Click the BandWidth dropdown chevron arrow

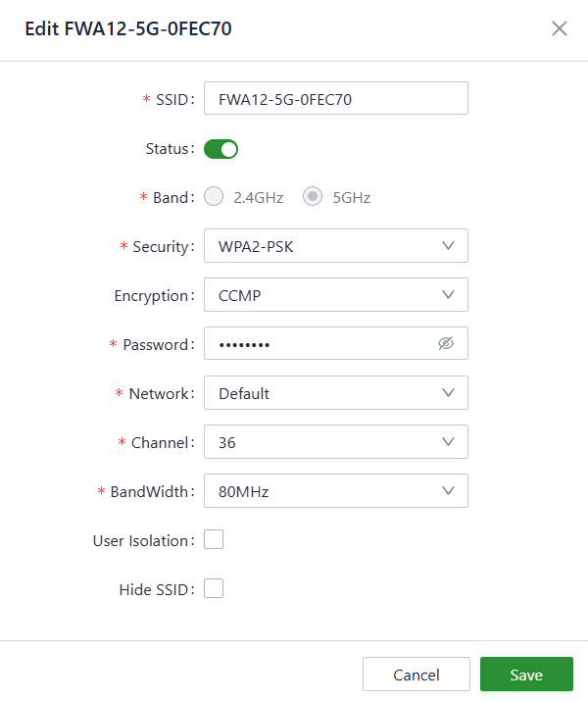449,491
